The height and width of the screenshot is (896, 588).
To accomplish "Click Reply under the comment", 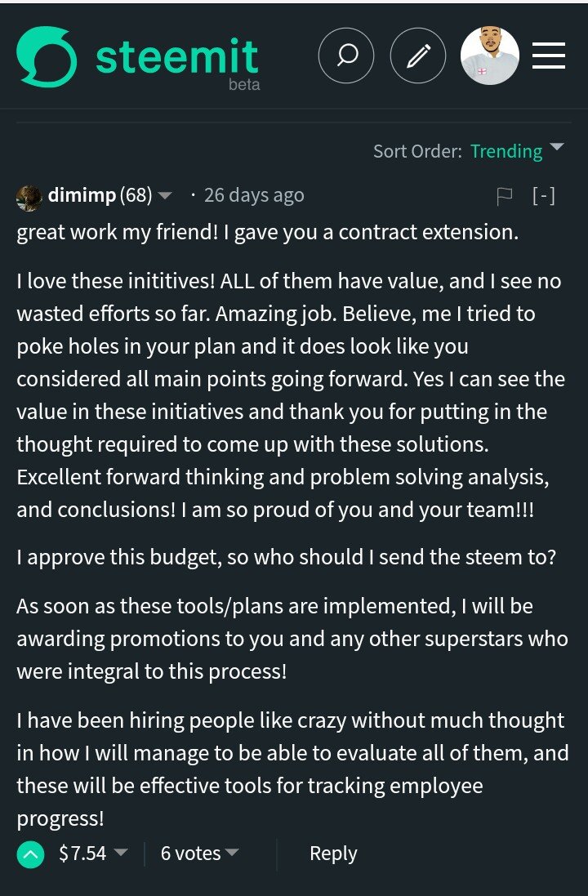I will pyautogui.click(x=333, y=854).
